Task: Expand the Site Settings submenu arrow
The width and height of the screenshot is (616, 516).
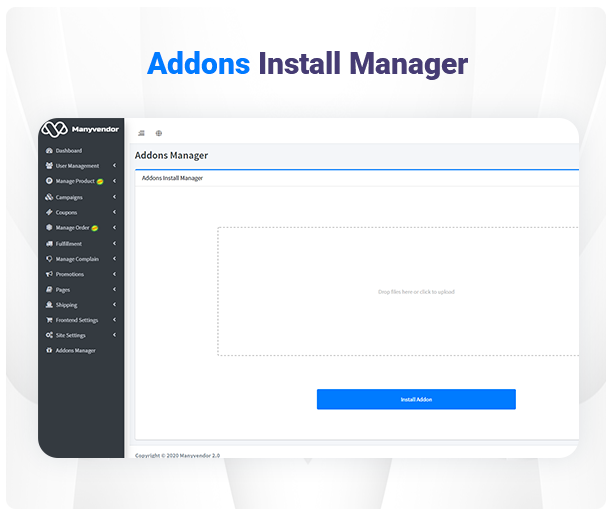Action: (x=114, y=335)
